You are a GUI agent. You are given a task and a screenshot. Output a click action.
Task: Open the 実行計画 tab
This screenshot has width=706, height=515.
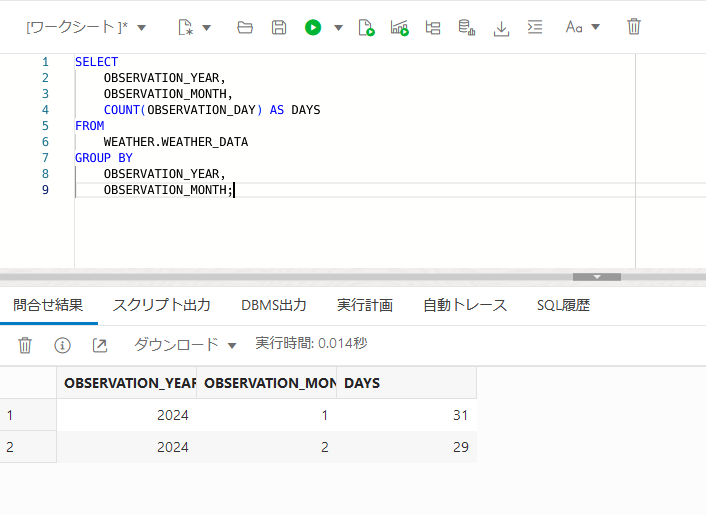pyautogui.click(x=365, y=305)
